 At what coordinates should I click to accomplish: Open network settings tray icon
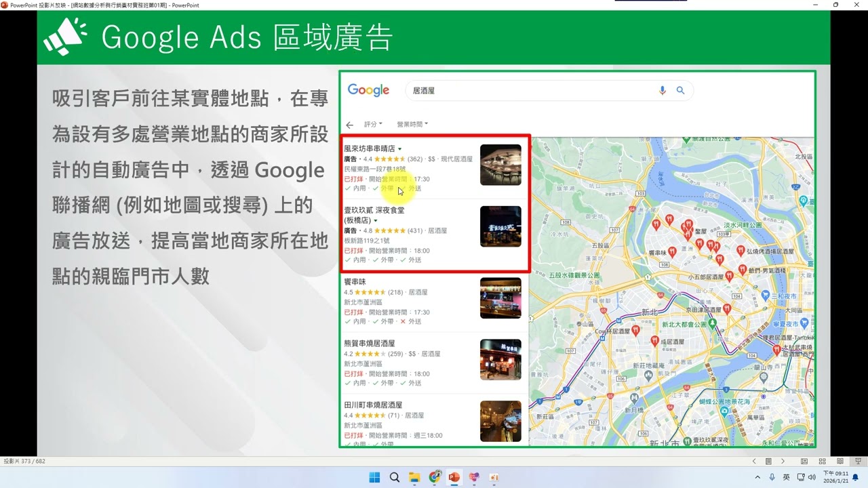(x=801, y=477)
